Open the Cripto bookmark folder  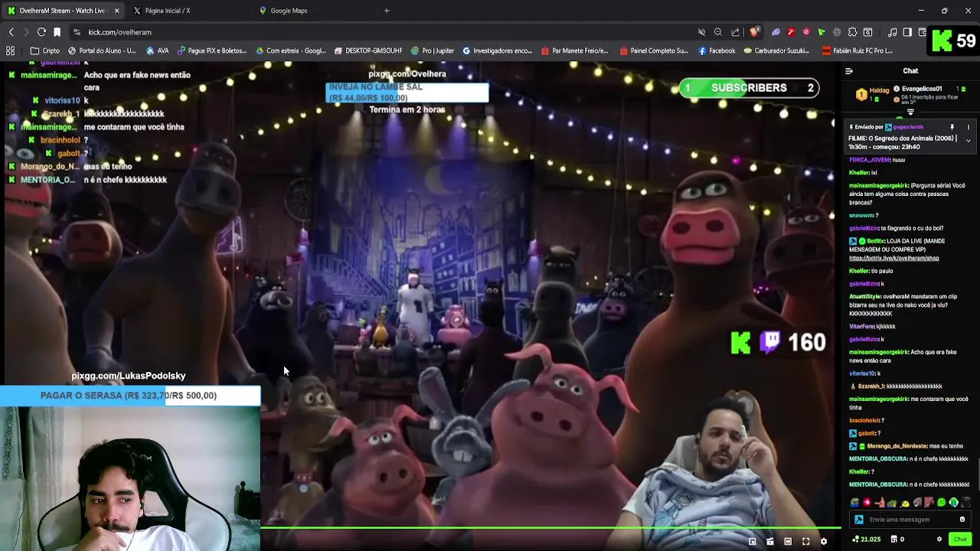(45, 51)
